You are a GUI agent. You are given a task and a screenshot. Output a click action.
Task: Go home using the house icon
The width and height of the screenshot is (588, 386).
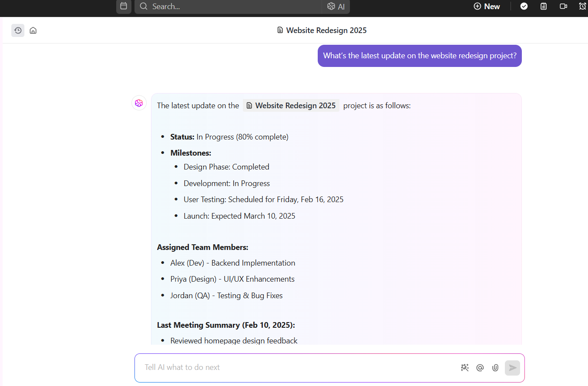(x=33, y=30)
